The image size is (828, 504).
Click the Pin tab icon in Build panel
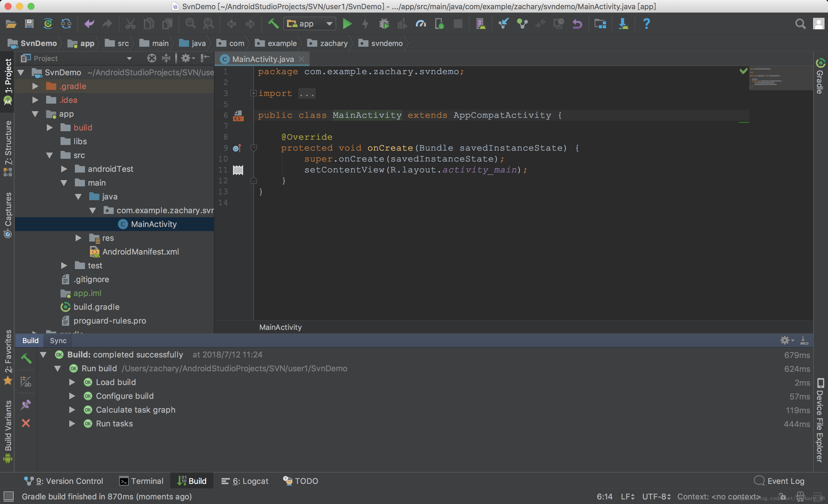tap(26, 404)
